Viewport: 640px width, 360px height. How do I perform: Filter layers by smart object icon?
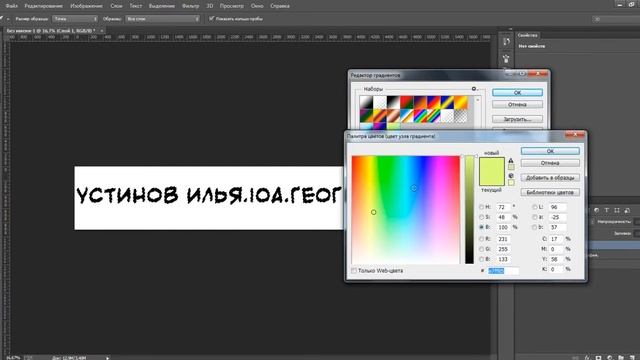pyautogui.click(x=627, y=210)
